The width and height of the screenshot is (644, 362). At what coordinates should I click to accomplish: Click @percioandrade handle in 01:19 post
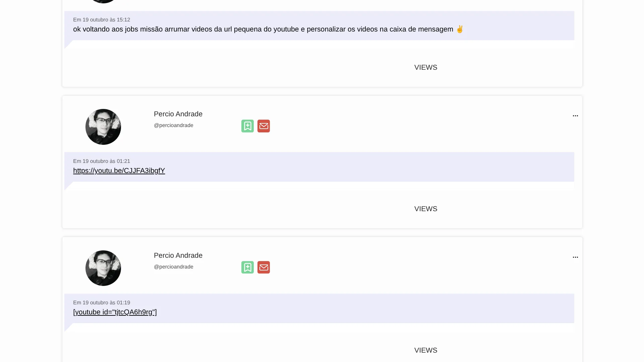pyautogui.click(x=174, y=267)
